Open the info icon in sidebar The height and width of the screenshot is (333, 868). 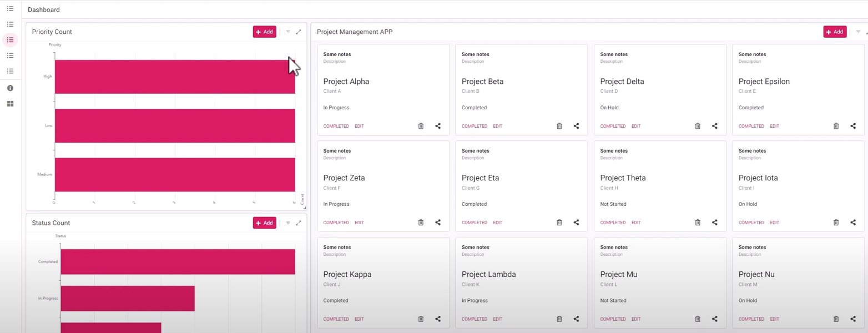tap(10, 88)
